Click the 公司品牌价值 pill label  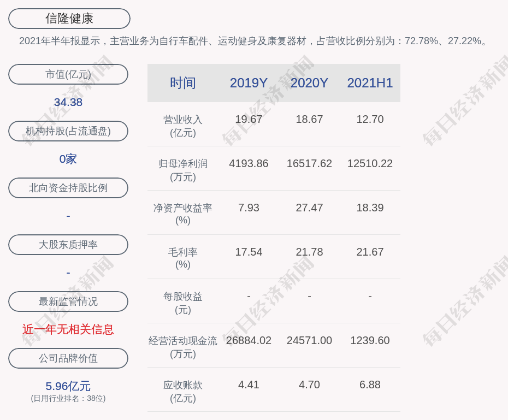tap(68, 358)
